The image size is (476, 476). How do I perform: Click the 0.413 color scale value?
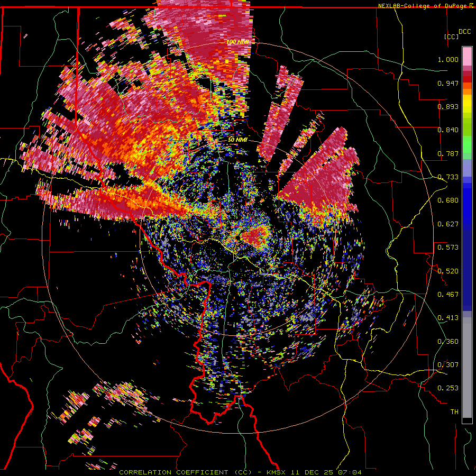click(x=448, y=318)
